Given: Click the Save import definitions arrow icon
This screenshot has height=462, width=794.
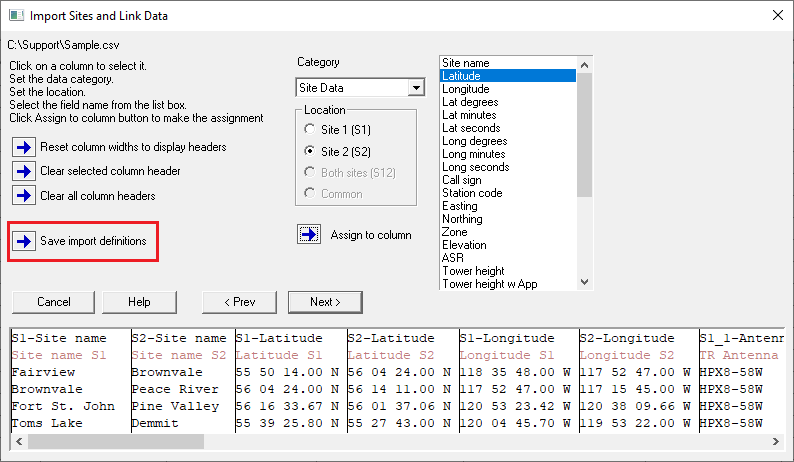Looking at the screenshot, I should [23, 241].
